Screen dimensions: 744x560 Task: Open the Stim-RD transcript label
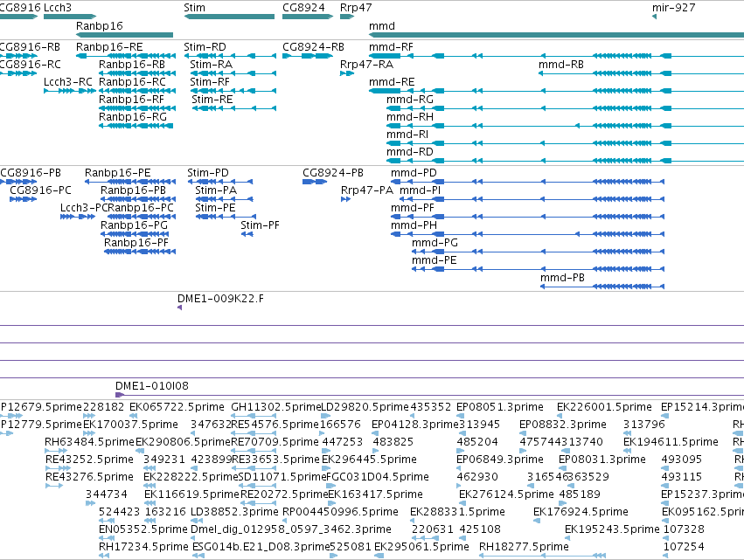click(x=205, y=47)
